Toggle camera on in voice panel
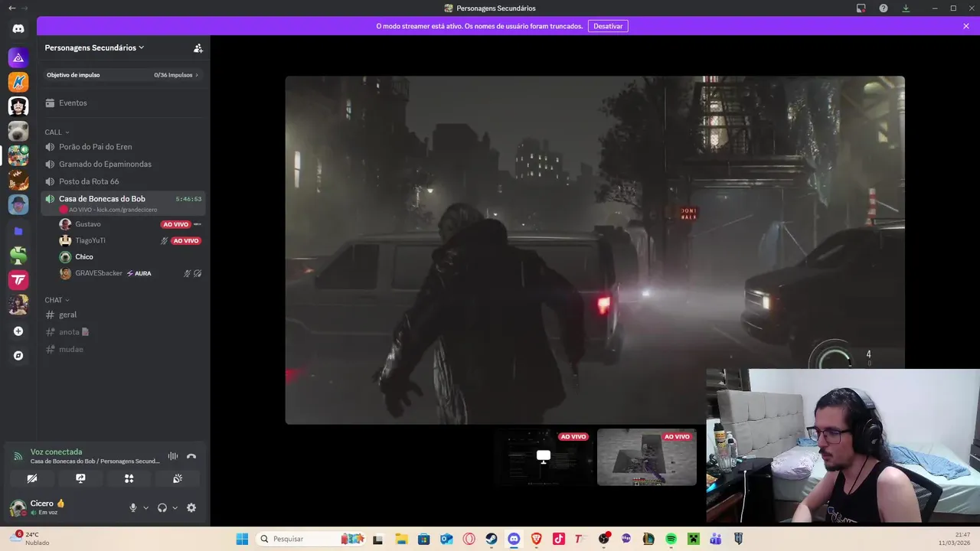This screenshot has height=551, width=980. click(31, 478)
